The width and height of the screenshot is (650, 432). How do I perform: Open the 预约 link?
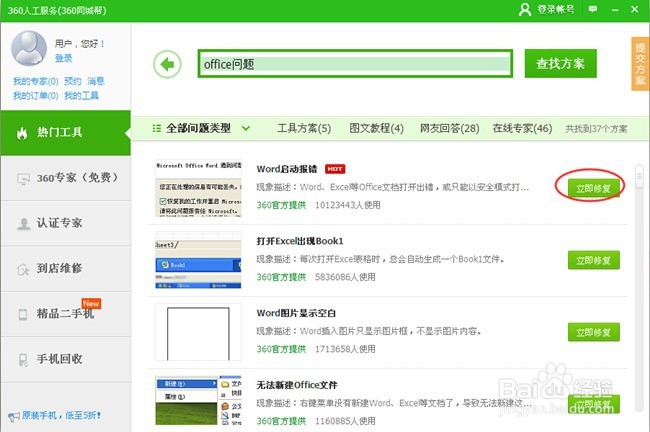(x=73, y=81)
